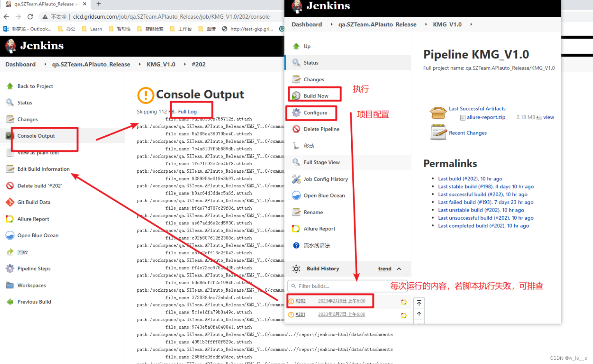Click the Changes notepad icon in left sidebar
This screenshot has height=364, width=593.
click(x=10, y=119)
